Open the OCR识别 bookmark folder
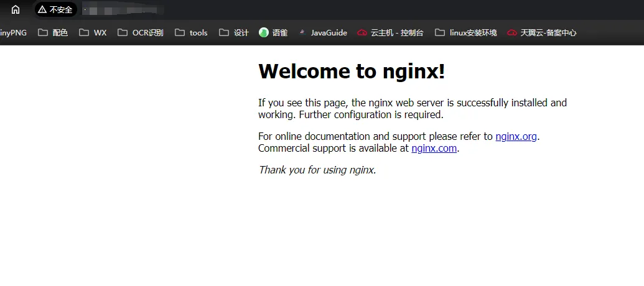Screen dimensions: 644x286 pyautogui.click(x=141, y=33)
